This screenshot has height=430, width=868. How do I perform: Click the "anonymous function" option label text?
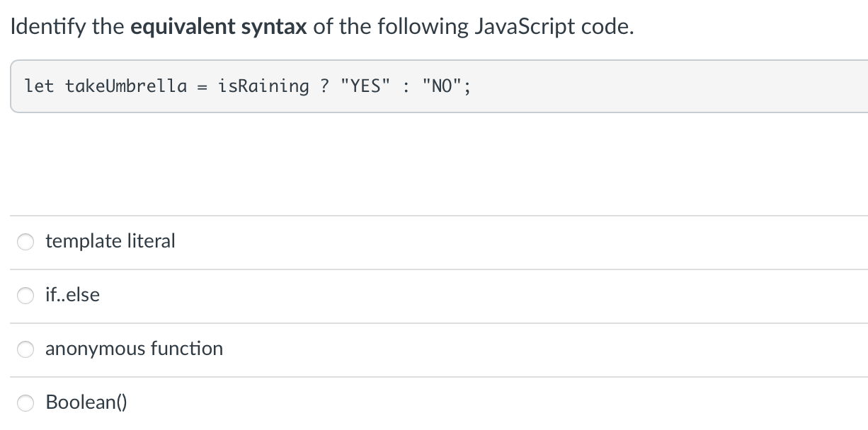pos(134,349)
